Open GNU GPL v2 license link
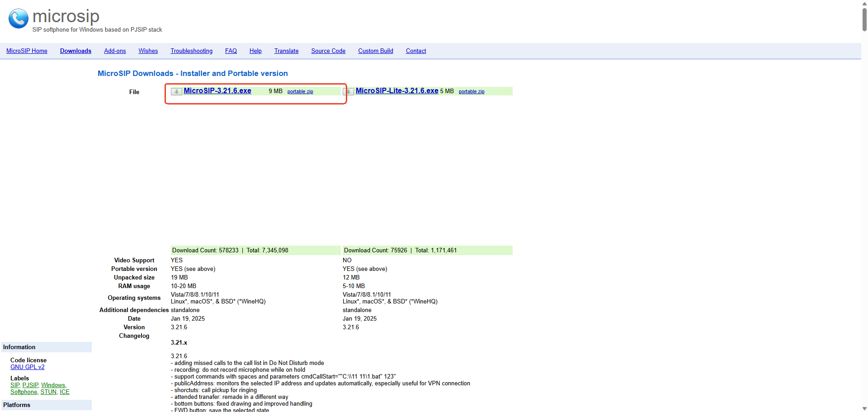The image size is (868, 412). (x=28, y=367)
